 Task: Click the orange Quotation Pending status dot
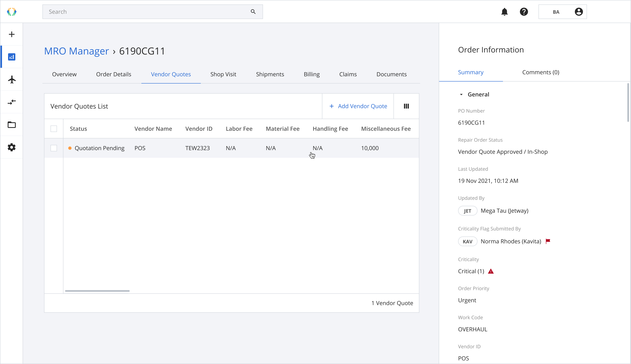(70, 148)
